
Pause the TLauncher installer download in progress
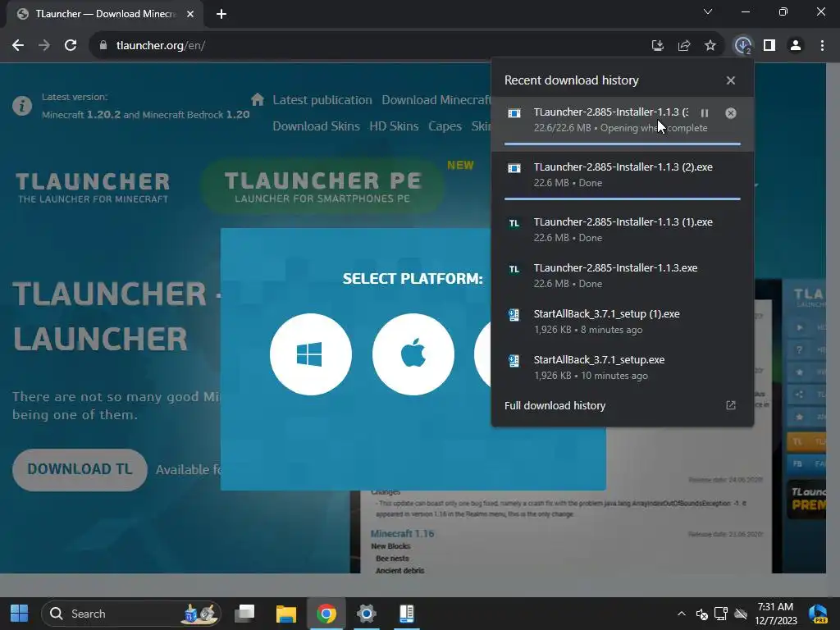(705, 113)
